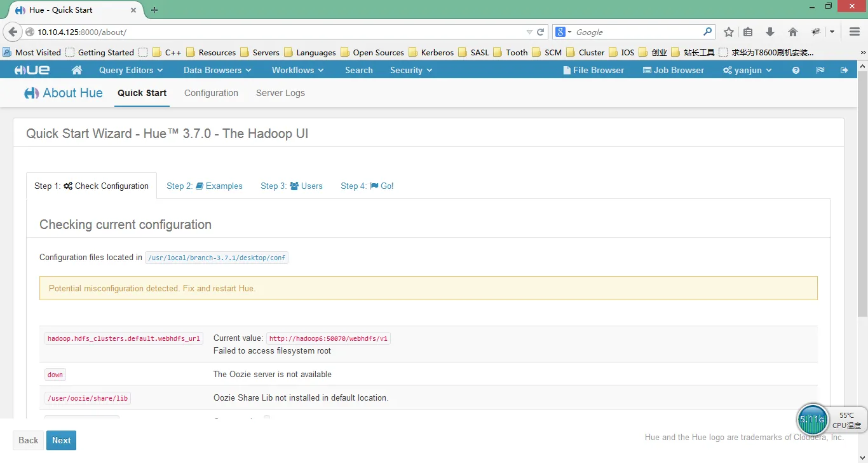Open the yanjun user dropdown
Viewport: 868px width, 463px height.
[x=747, y=70]
